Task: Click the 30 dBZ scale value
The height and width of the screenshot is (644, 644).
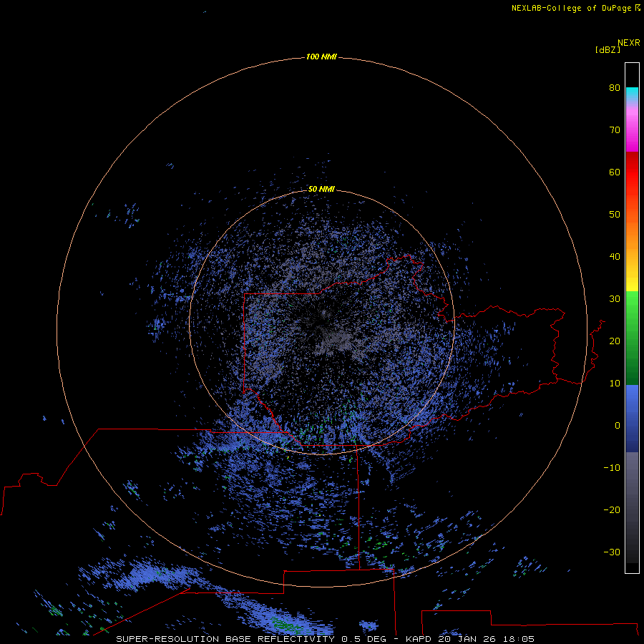Action: tap(615, 298)
